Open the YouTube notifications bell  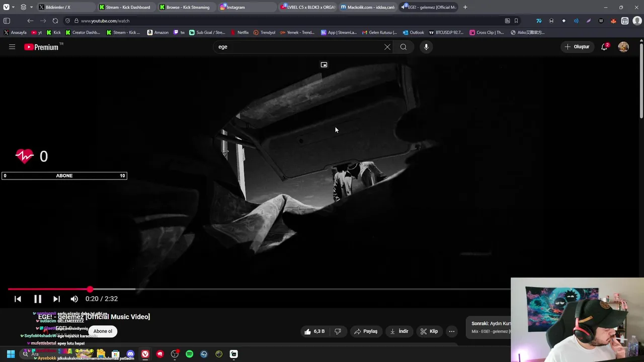click(604, 47)
